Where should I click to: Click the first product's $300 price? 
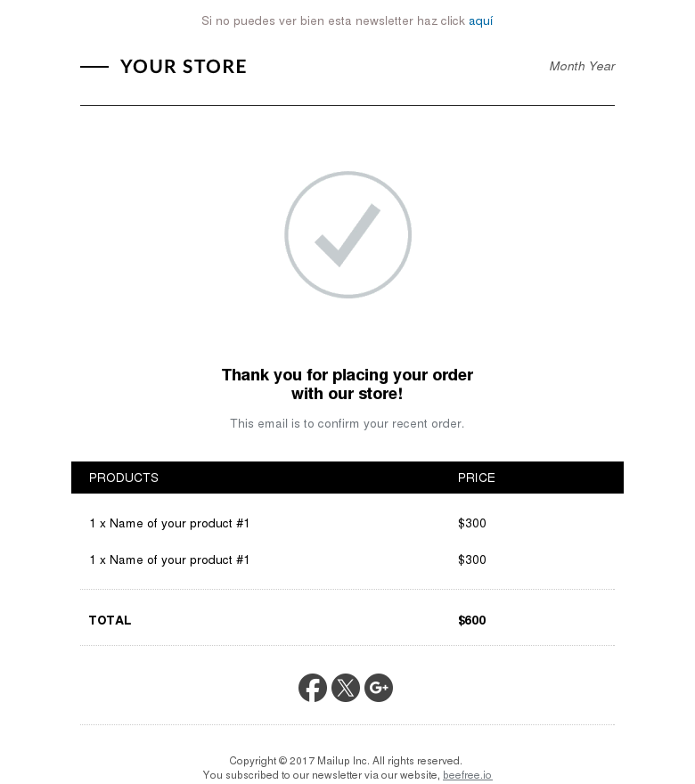472,523
